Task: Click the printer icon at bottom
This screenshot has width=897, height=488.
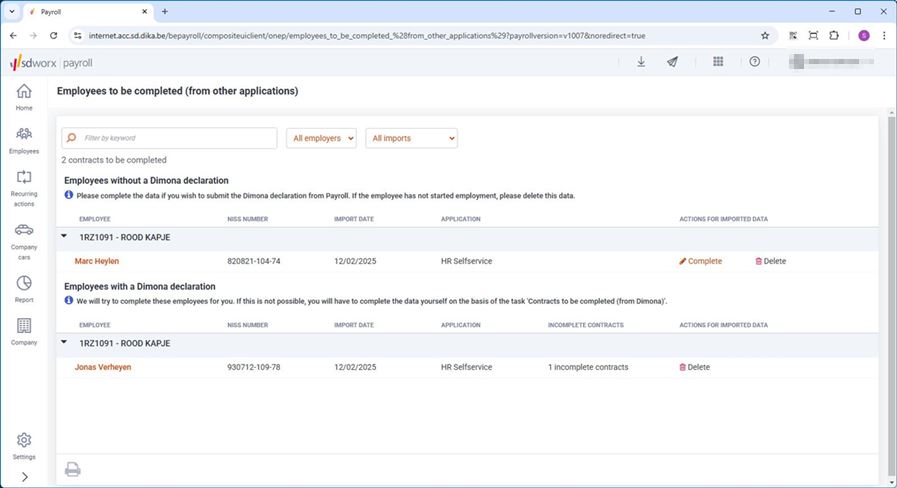Action: (73, 469)
